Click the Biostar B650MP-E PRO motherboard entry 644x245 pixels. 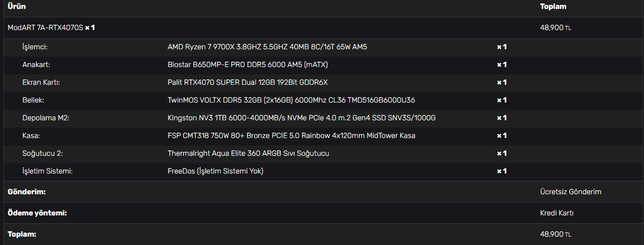247,65
